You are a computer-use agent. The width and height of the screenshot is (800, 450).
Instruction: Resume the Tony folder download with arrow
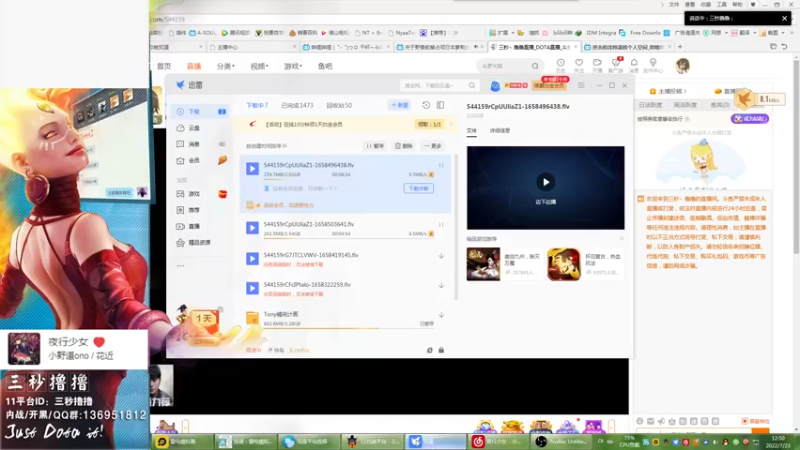441,315
